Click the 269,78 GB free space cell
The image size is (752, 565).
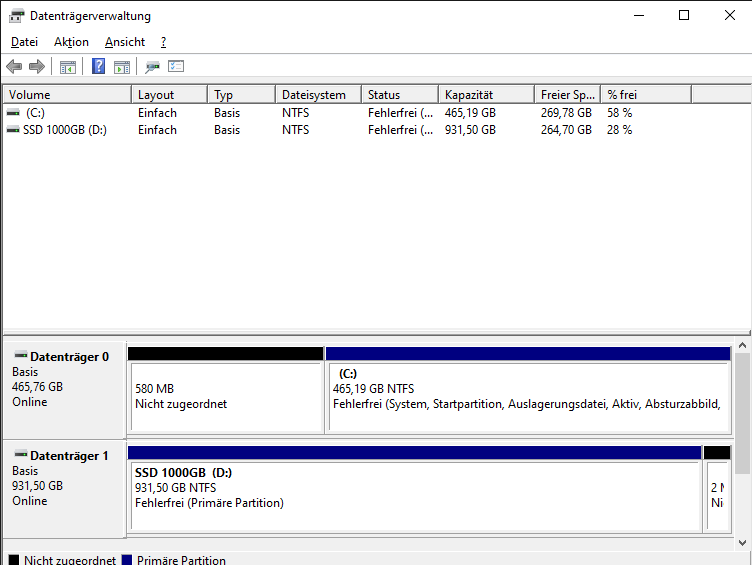click(x=566, y=113)
